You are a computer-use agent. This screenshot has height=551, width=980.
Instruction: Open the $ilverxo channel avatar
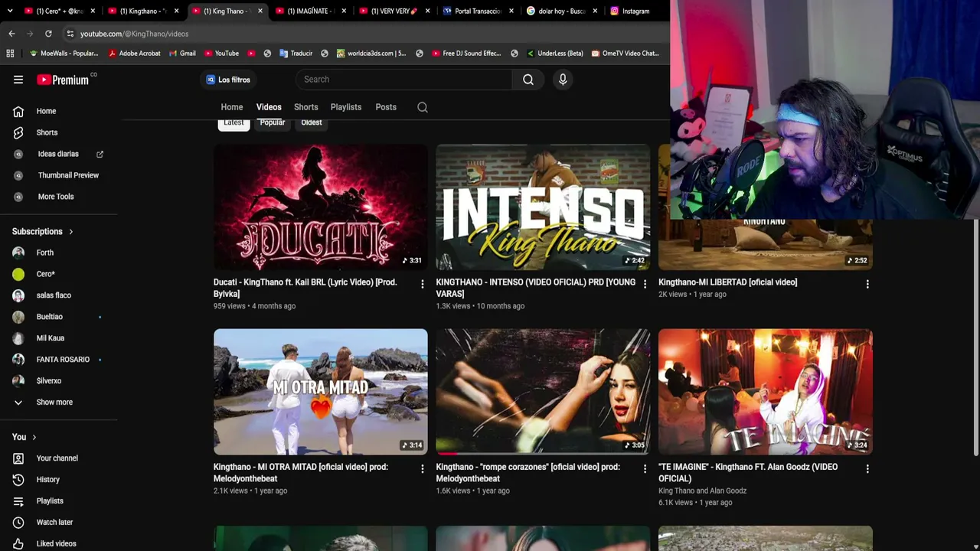coord(18,381)
